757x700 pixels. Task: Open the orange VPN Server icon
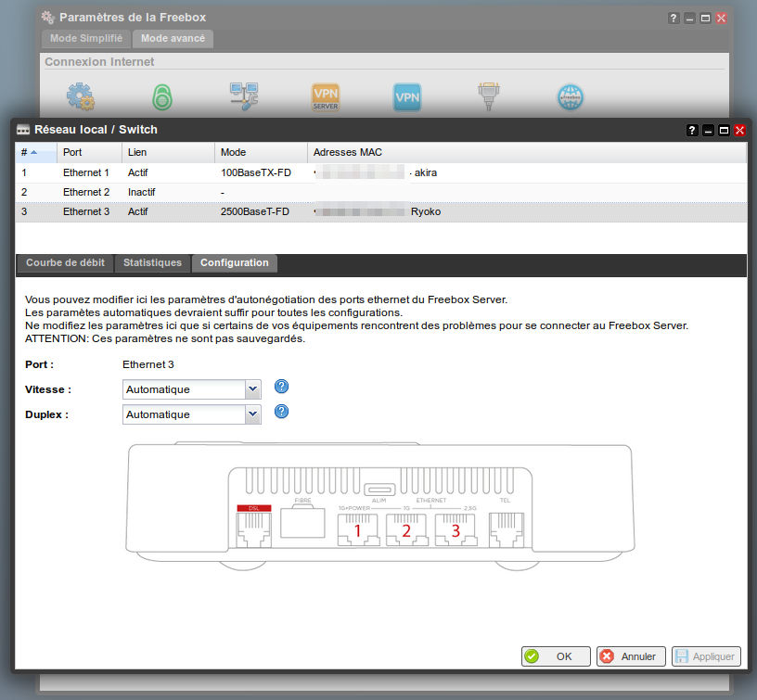coord(326,97)
